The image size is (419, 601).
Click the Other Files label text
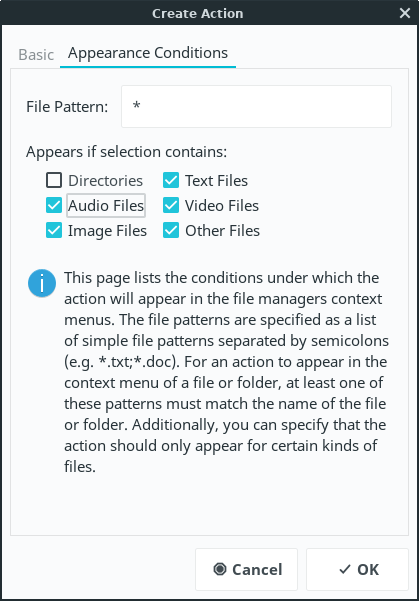(222, 231)
